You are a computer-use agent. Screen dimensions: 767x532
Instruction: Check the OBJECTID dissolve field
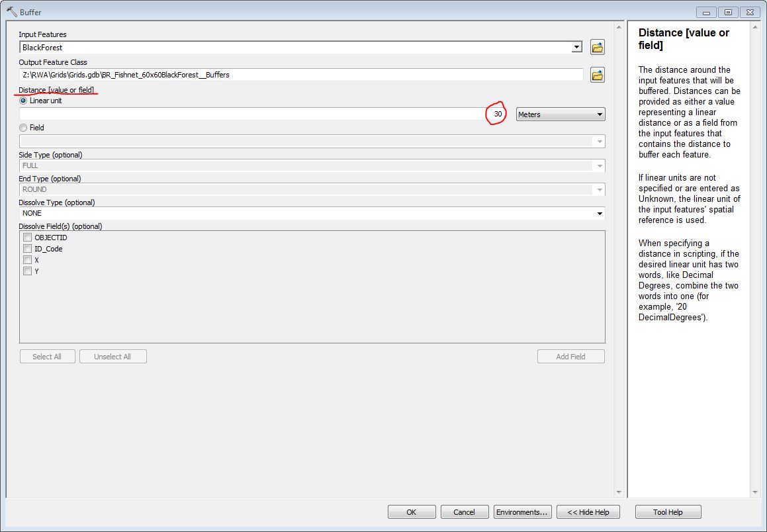coord(27,237)
